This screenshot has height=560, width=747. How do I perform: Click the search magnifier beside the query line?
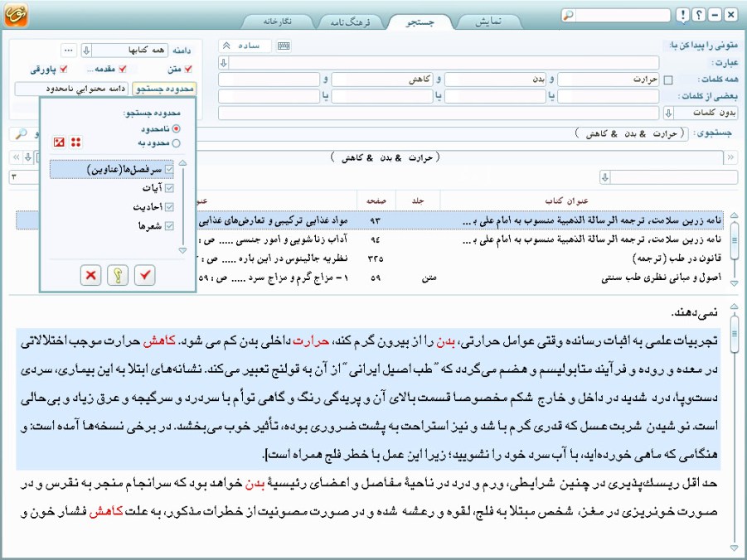(21, 134)
